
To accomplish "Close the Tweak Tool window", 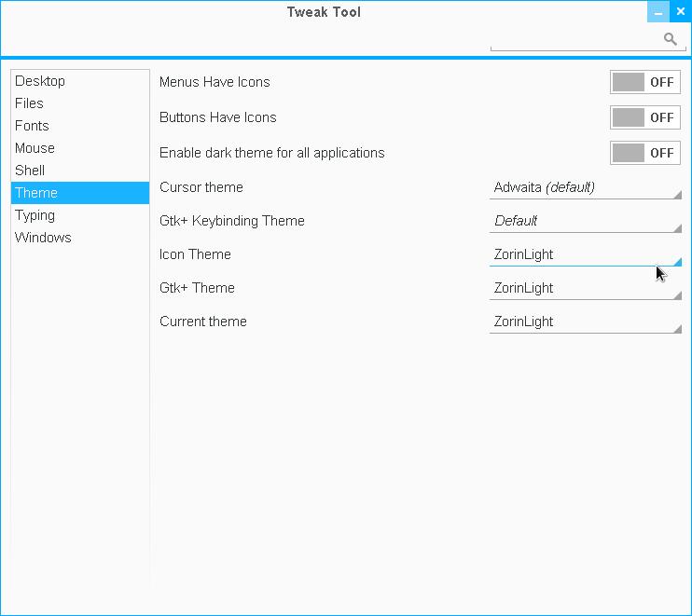I will click(681, 12).
